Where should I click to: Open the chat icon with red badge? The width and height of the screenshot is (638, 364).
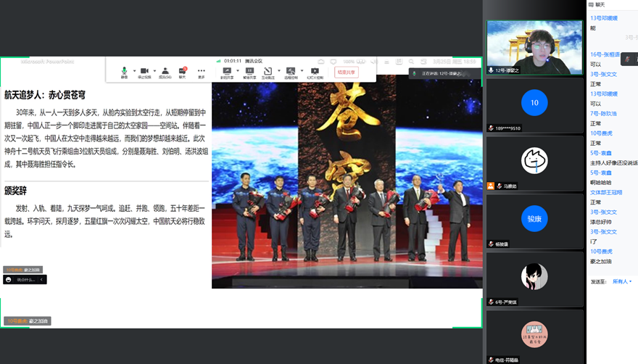182,72
